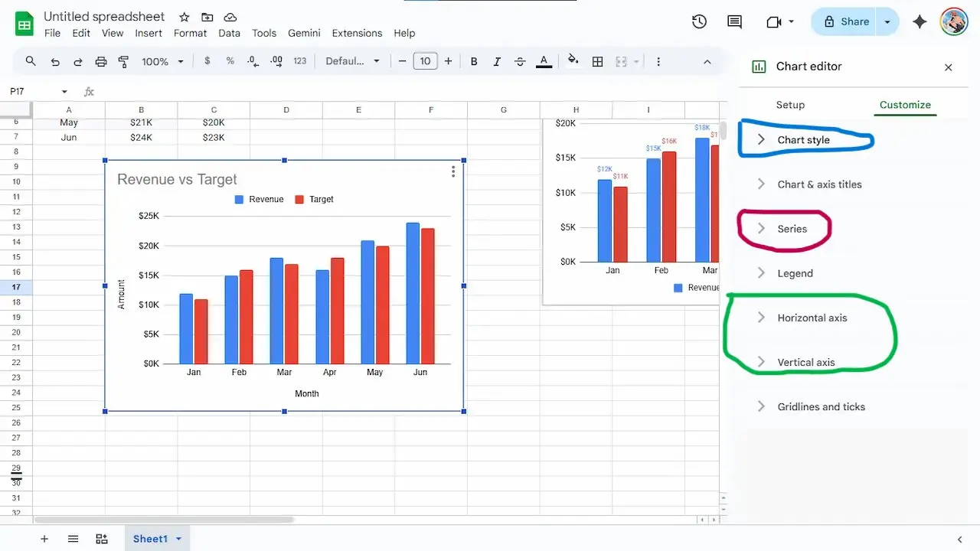Image resolution: width=980 pixels, height=551 pixels.
Task: Increase the font size
Action: (x=449, y=61)
